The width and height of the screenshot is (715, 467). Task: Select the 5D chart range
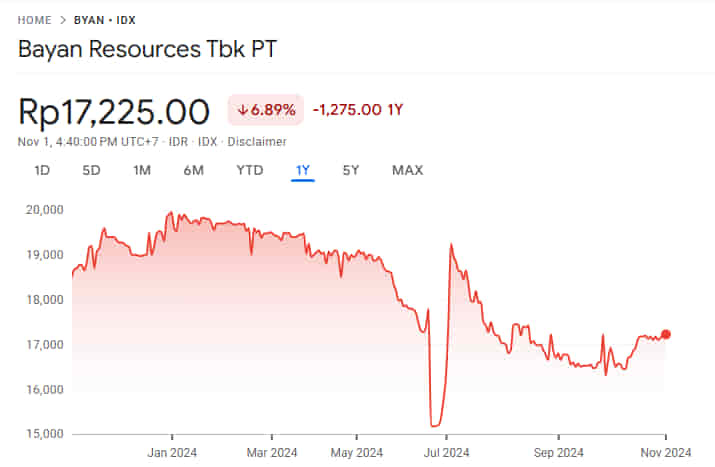coord(91,170)
